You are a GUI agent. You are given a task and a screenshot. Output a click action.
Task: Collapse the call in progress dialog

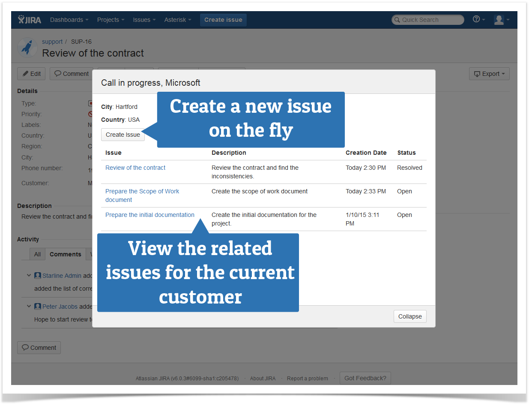410,316
